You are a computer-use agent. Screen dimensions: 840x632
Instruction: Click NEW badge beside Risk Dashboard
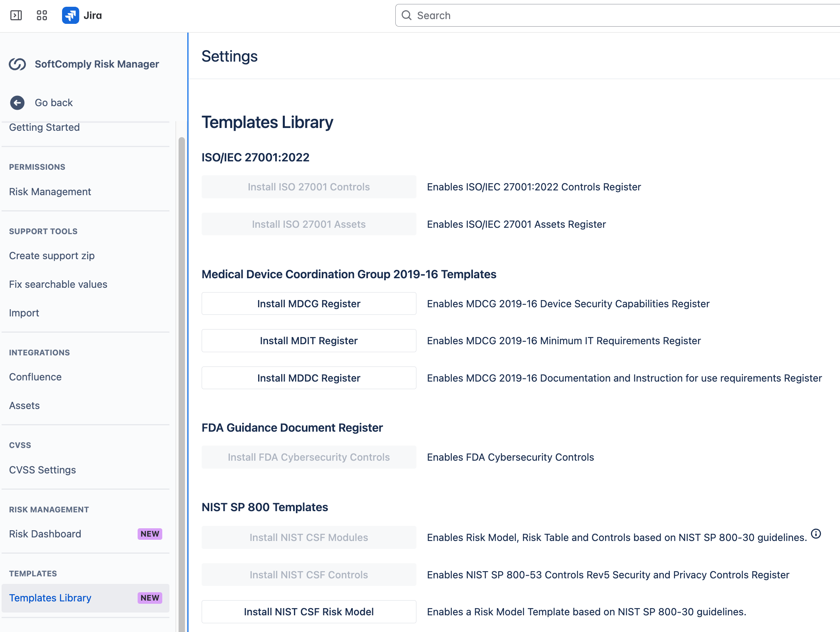[x=150, y=534]
